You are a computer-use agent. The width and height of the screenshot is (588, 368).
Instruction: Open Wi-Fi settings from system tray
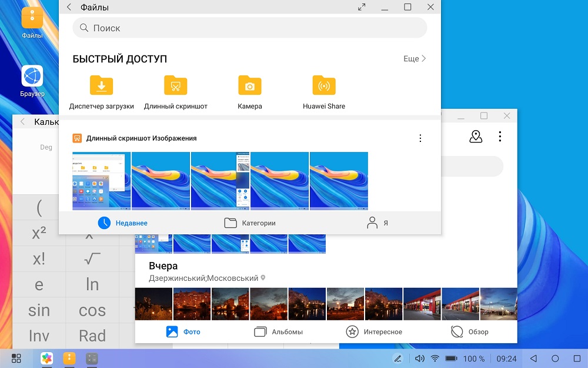[x=435, y=359]
